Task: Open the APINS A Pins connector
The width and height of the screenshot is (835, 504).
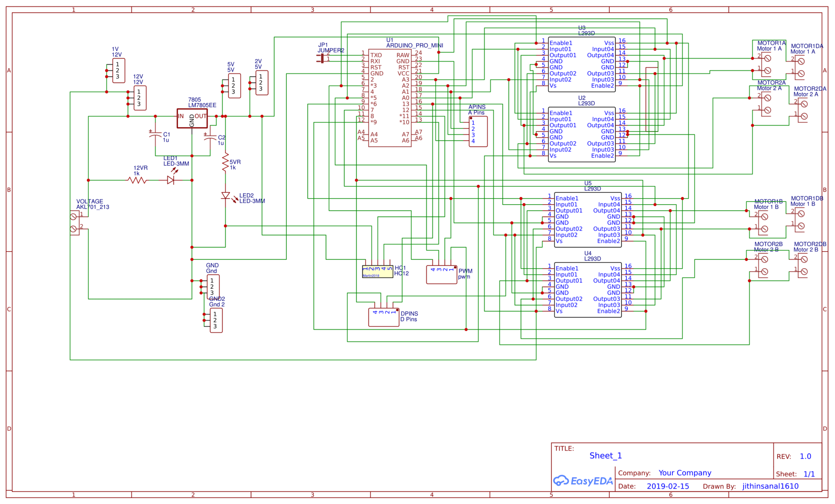Action: click(477, 130)
